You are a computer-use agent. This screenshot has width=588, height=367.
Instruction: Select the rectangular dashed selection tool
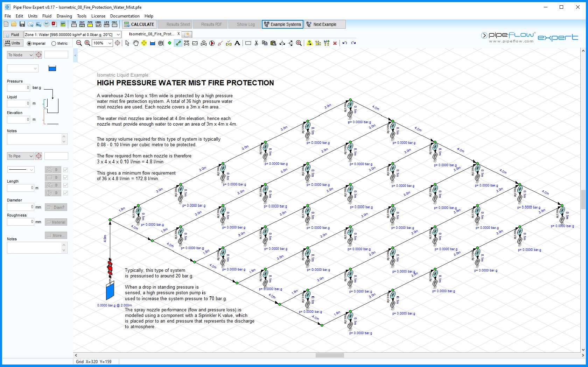click(x=248, y=43)
